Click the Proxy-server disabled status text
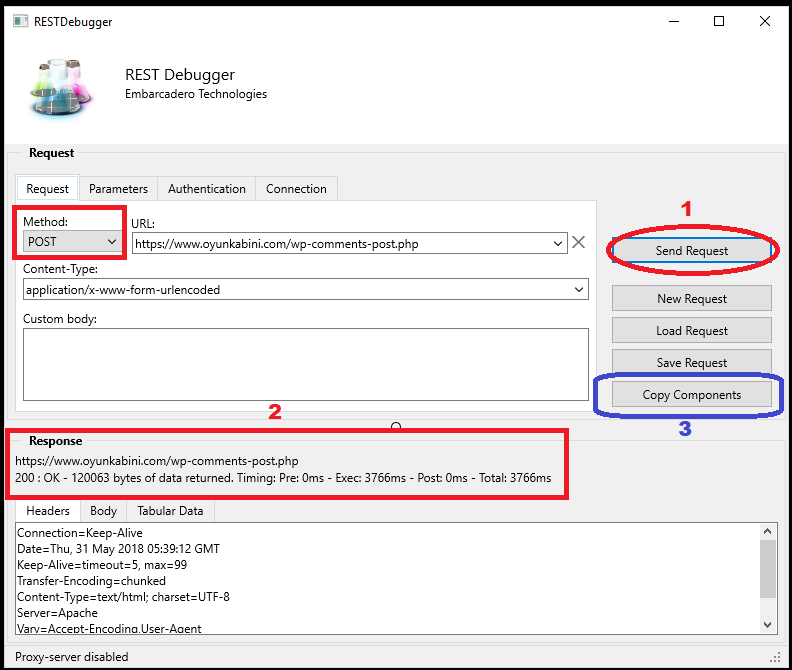This screenshot has height=670, width=792. click(72, 657)
